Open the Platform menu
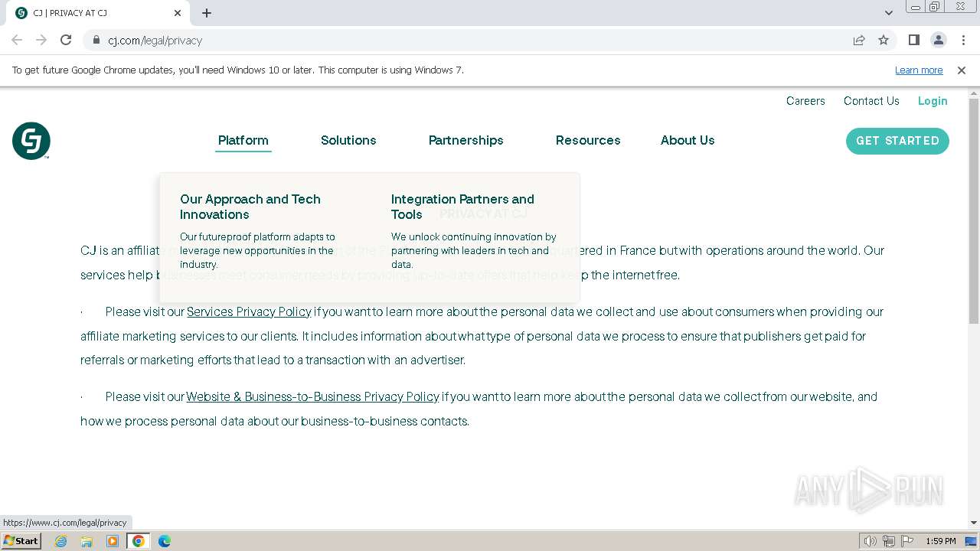The width and height of the screenshot is (980, 551). (243, 140)
